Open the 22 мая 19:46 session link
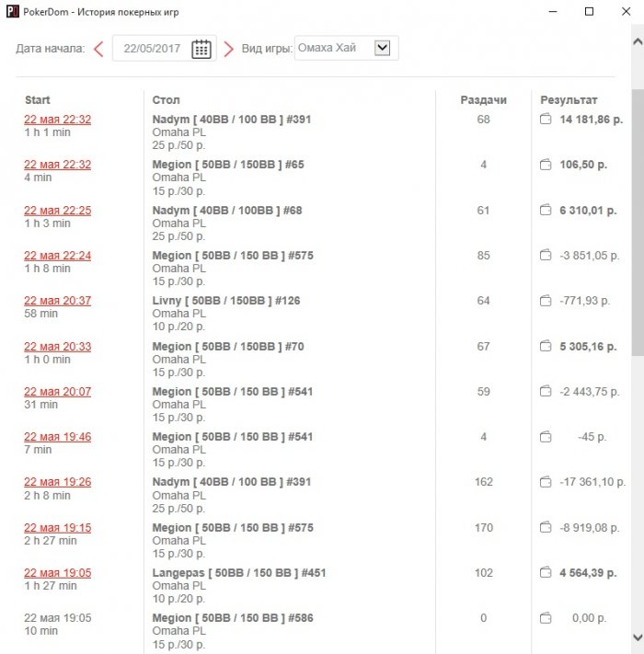 click(58, 436)
